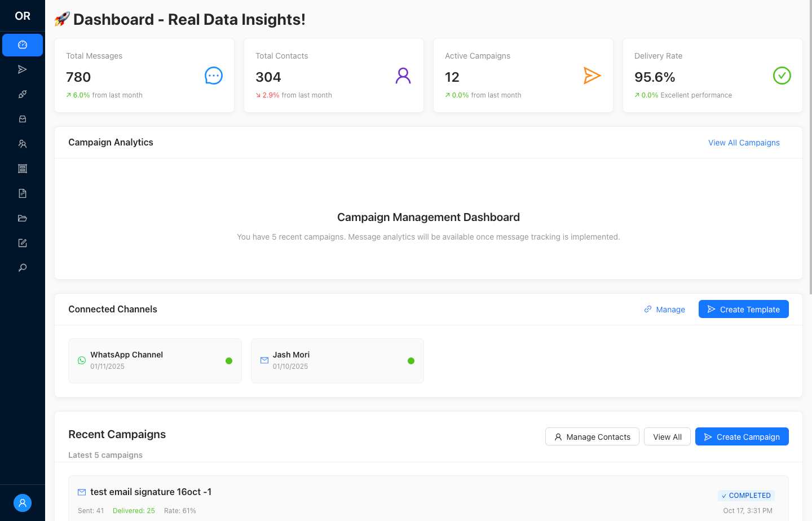
Task: Open the test email signature 16oct -1 campaign
Action: 151,492
